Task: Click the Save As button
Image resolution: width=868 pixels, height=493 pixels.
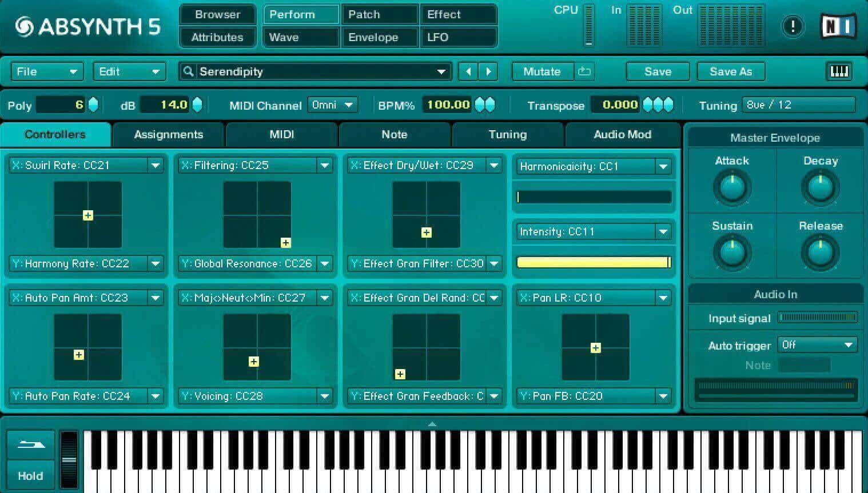Action: [731, 71]
